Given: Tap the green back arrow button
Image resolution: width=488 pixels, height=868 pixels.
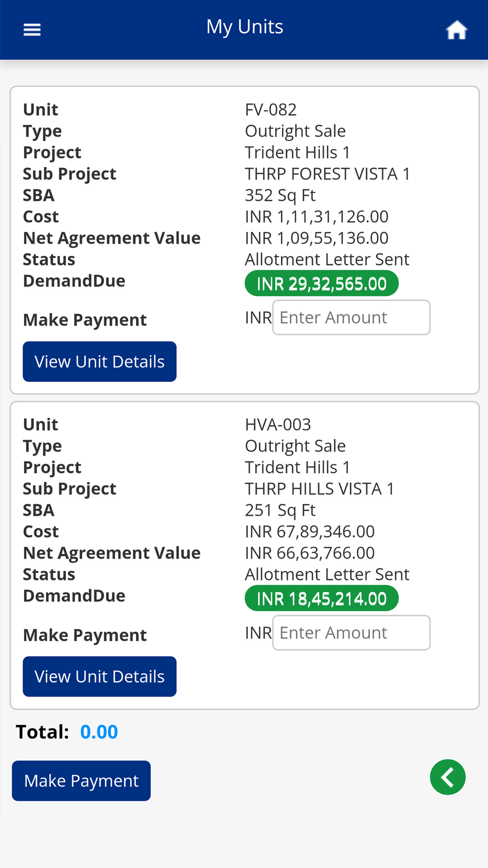Looking at the screenshot, I should click(447, 777).
